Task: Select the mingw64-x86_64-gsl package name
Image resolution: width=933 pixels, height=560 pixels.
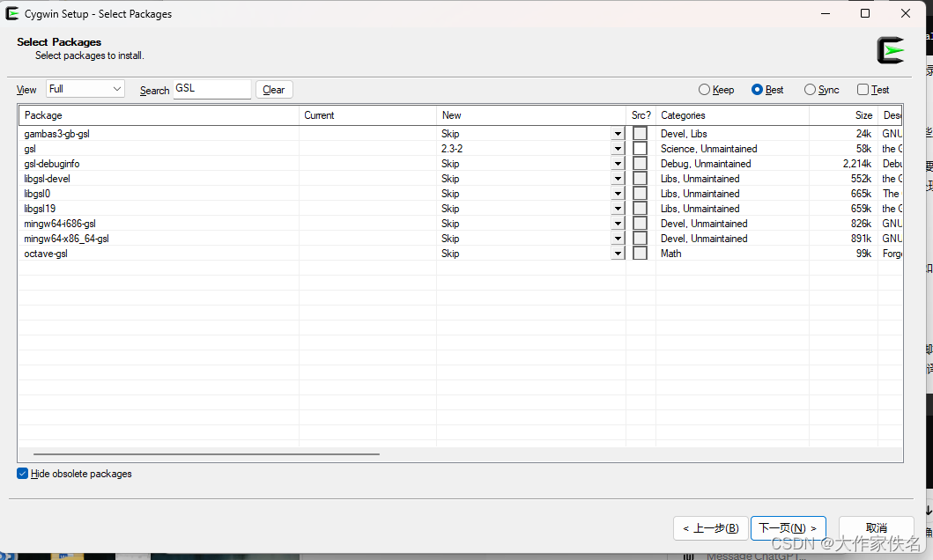Action: [66, 239]
